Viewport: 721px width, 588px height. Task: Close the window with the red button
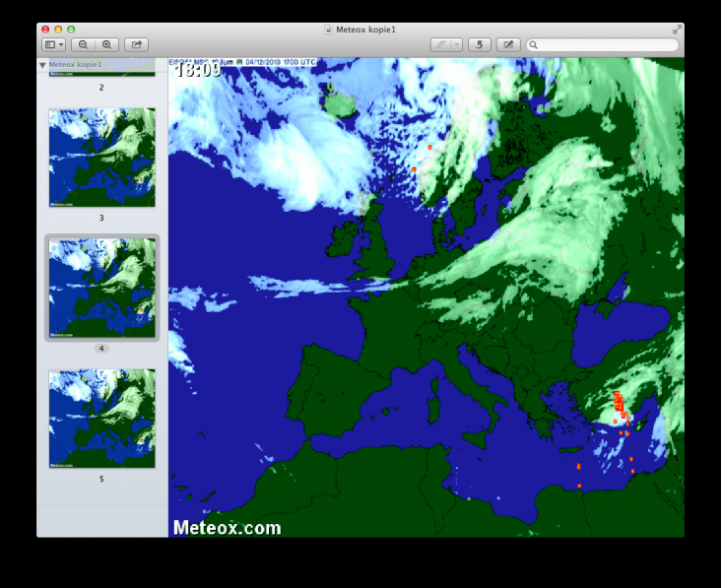pyautogui.click(x=45, y=30)
